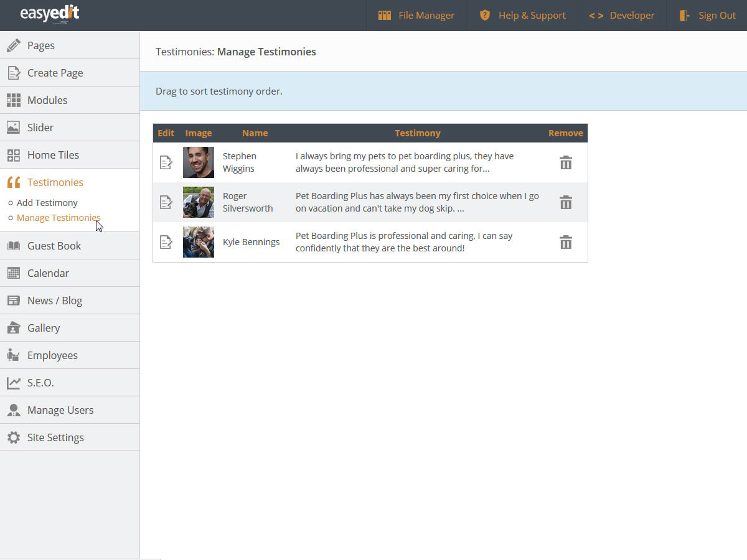Select Add Testimony in the sidebar
Screen dimensions: 747x560
(47, 203)
